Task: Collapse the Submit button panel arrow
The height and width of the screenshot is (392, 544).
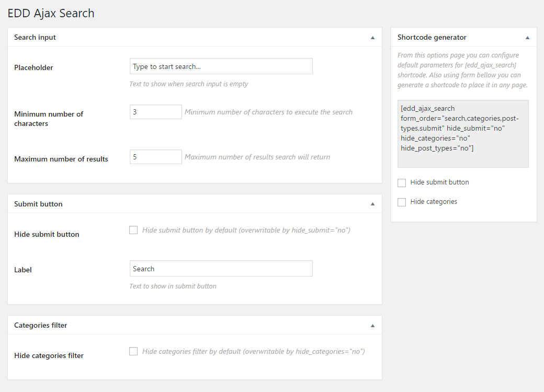Action: [372, 204]
